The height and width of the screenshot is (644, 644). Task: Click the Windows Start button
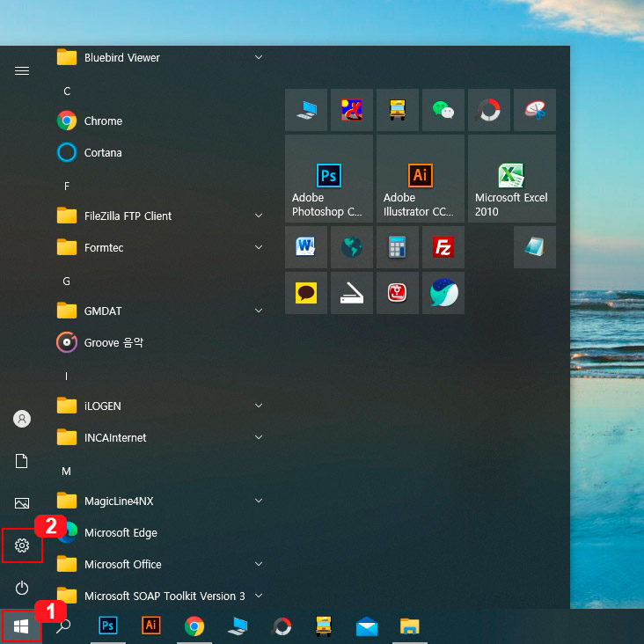tap(21, 626)
